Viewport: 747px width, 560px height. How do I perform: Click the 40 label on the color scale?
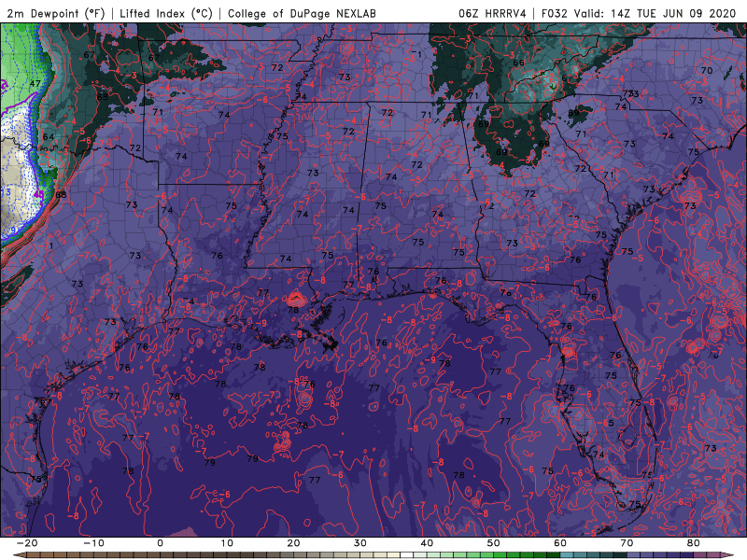coord(427,543)
